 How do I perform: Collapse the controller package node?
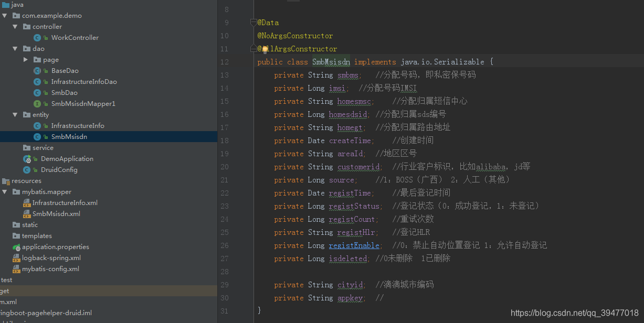click(15, 27)
